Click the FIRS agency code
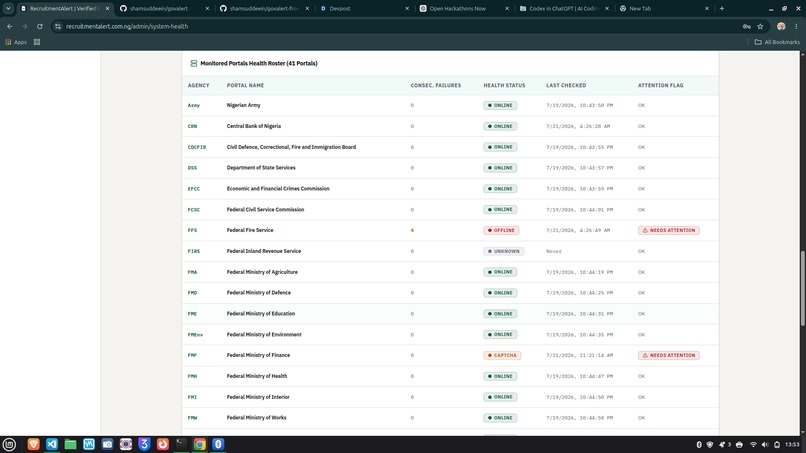 coord(194,251)
